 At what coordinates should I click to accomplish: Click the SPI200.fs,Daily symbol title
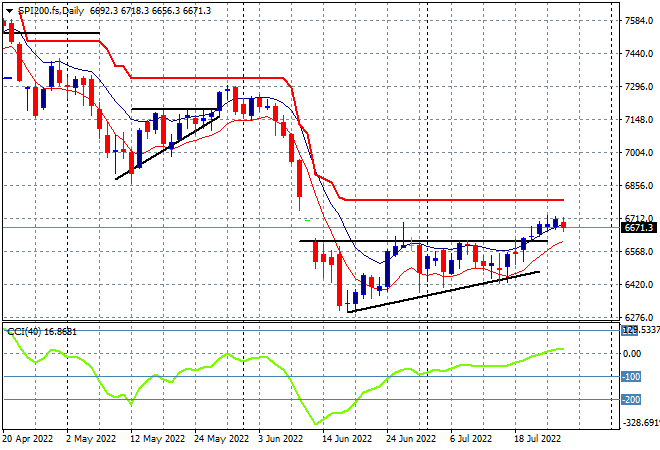[x=51, y=11]
